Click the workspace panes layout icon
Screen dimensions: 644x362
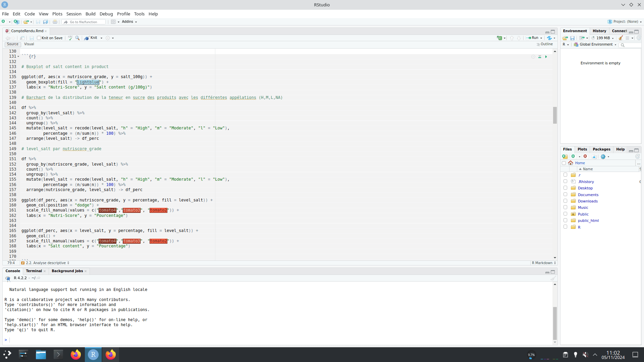click(x=113, y=22)
